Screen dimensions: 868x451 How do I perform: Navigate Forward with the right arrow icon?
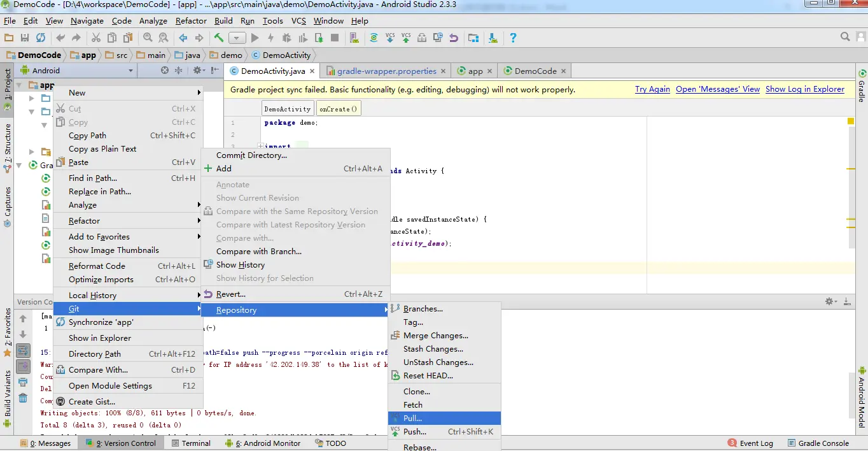[199, 38]
